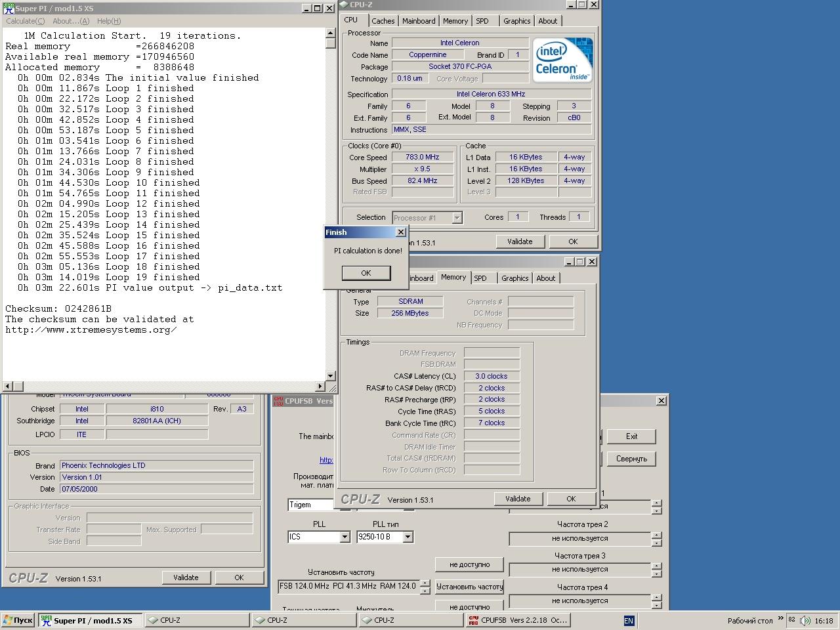This screenshot has height=630, width=840.
Task: Click Exit button in CPUFSB
Action: tap(631, 436)
